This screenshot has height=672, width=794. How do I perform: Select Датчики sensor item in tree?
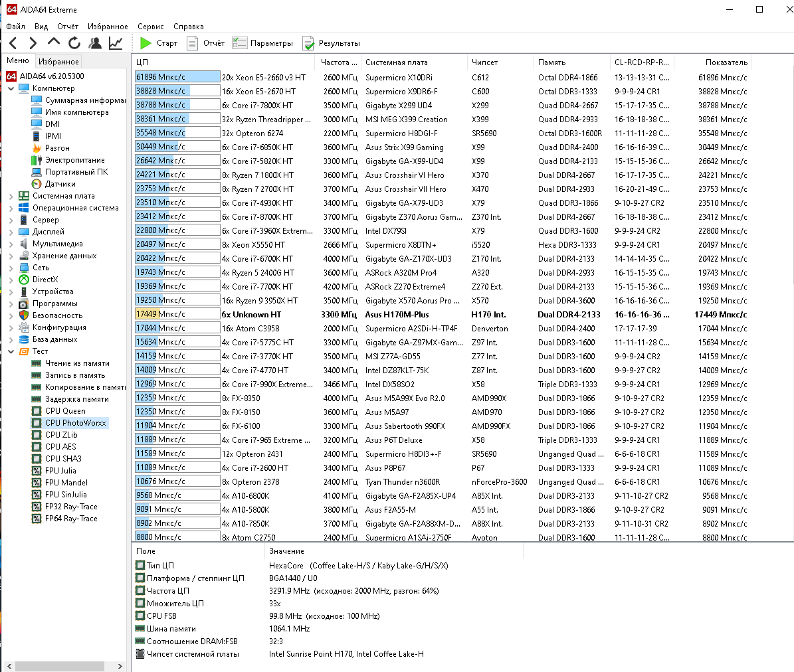(x=60, y=184)
